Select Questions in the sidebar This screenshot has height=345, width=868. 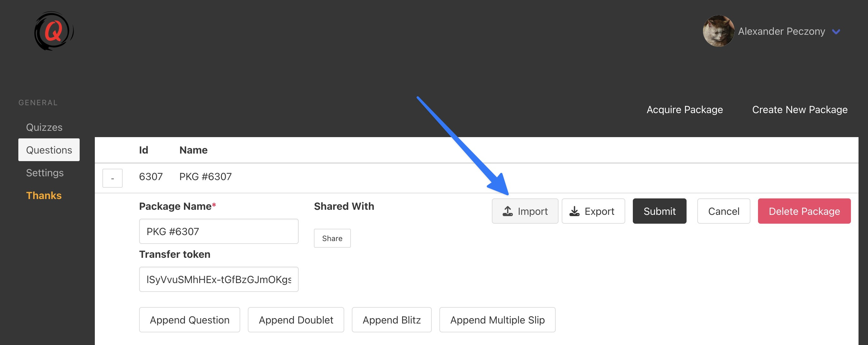[49, 150]
